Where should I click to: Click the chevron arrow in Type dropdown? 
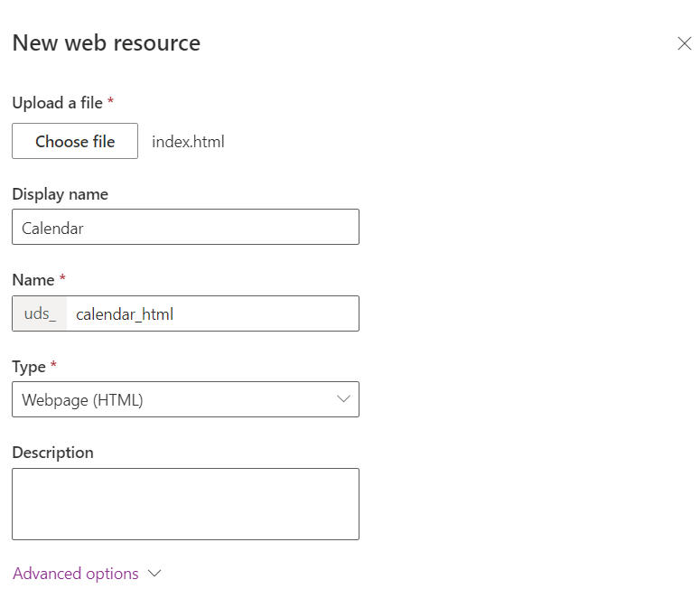(x=343, y=398)
